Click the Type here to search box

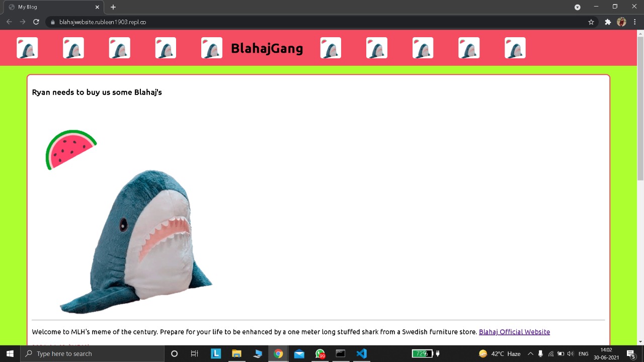(92, 353)
